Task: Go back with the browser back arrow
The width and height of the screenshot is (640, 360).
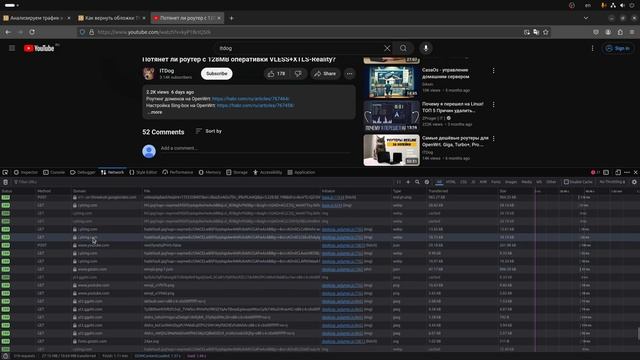Action: point(8,32)
